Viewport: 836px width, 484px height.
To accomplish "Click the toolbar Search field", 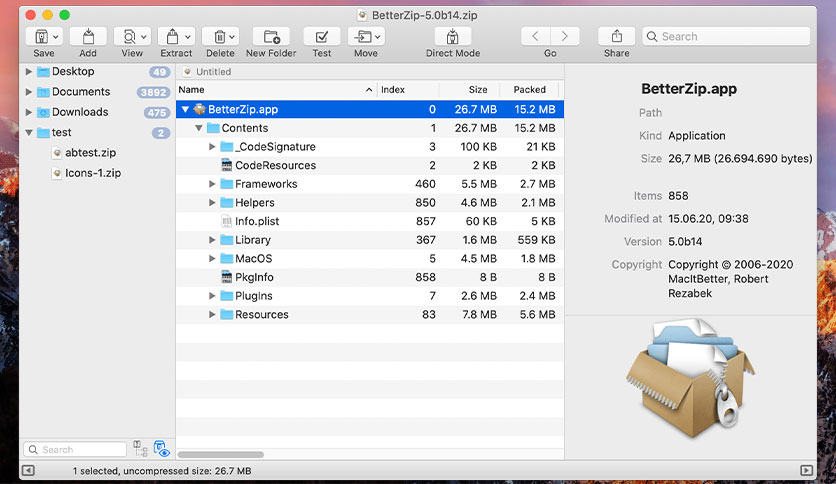I will point(726,36).
